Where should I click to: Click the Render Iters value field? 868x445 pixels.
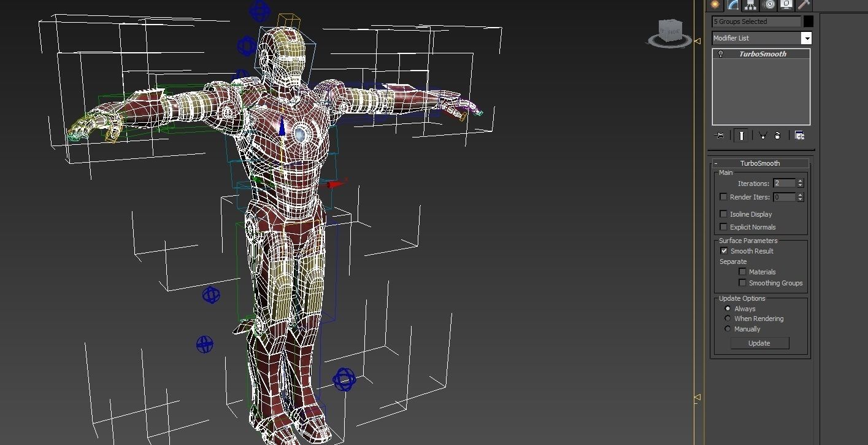pyautogui.click(x=784, y=197)
